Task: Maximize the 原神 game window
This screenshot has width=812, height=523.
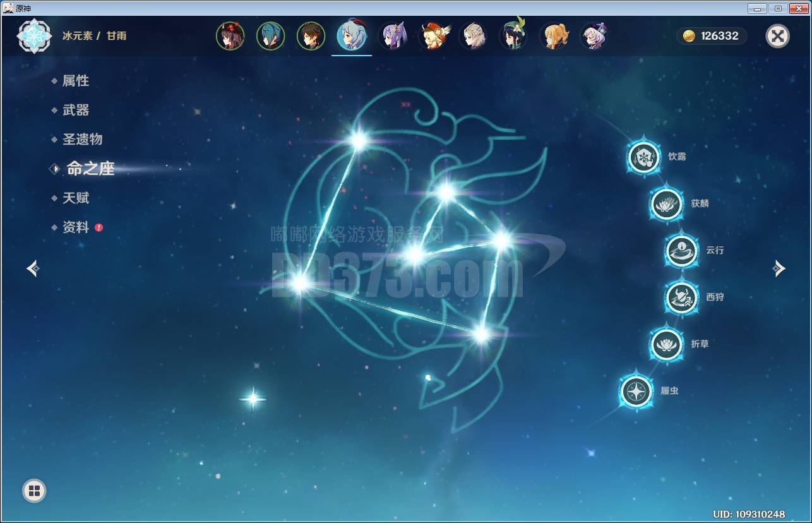Action: [778, 8]
